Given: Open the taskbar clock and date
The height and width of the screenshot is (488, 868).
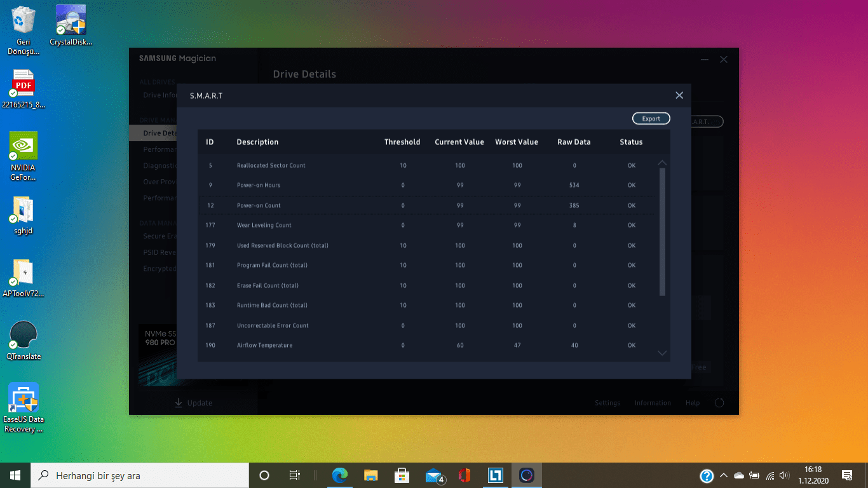Looking at the screenshot, I should click(813, 475).
